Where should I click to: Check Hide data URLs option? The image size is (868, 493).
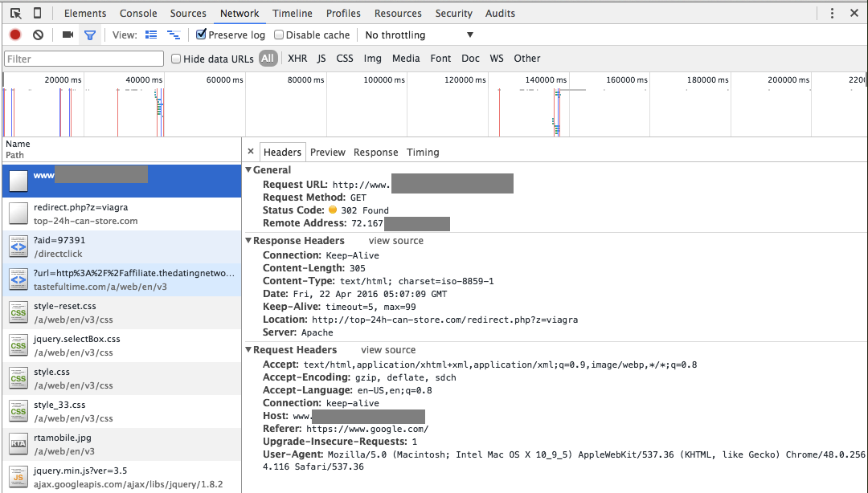[177, 59]
